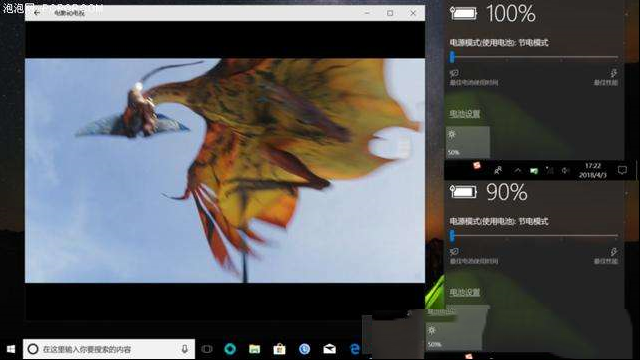The width and height of the screenshot is (640, 360).
Task: Launch Microsoft Edge from the taskbar
Action: click(355, 349)
